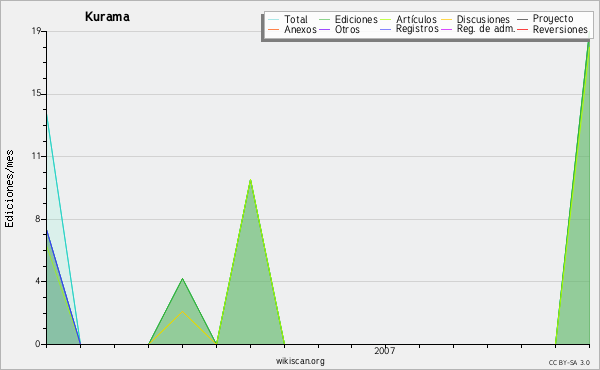Click the yellow Discusiones legend line
Screen dimensions: 600x370
click(447, 20)
